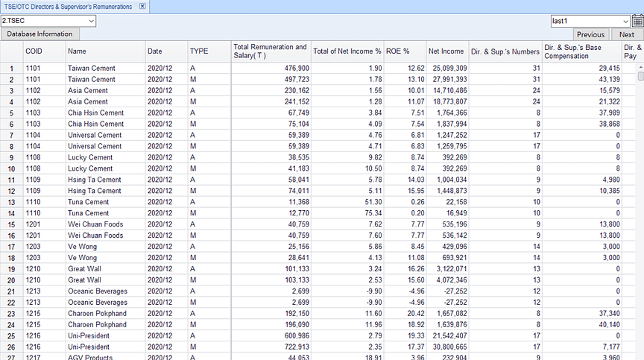Screen dimensions: 644x360
Task: Click the Total Remuneration and Salary header
Action: click(x=269, y=51)
